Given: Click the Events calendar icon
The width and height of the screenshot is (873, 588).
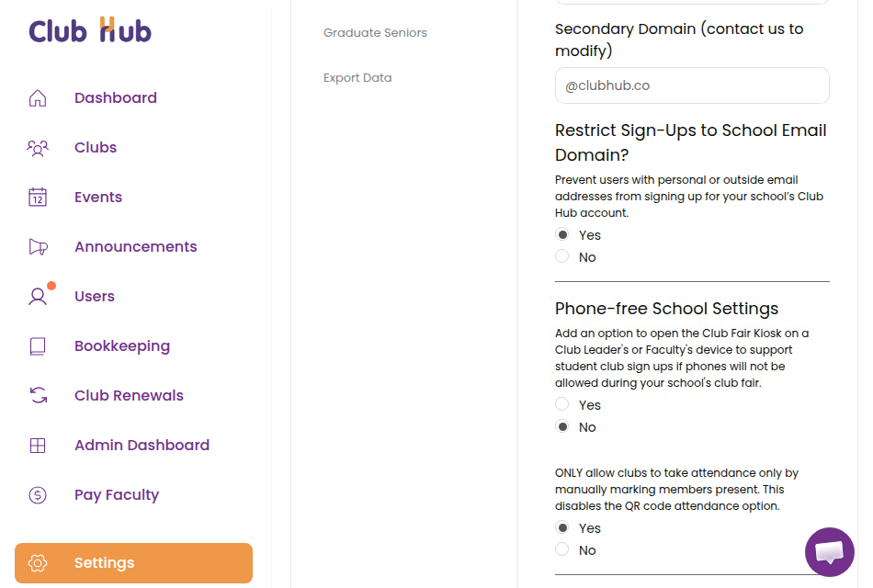Looking at the screenshot, I should 37,197.
